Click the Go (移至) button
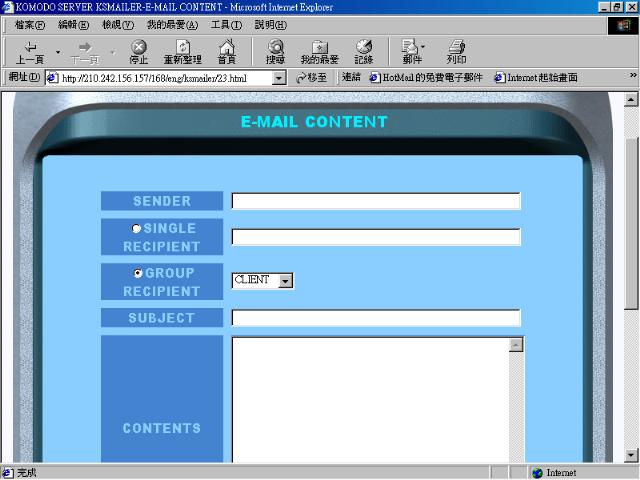The height and width of the screenshot is (480, 640). pyautogui.click(x=311, y=77)
